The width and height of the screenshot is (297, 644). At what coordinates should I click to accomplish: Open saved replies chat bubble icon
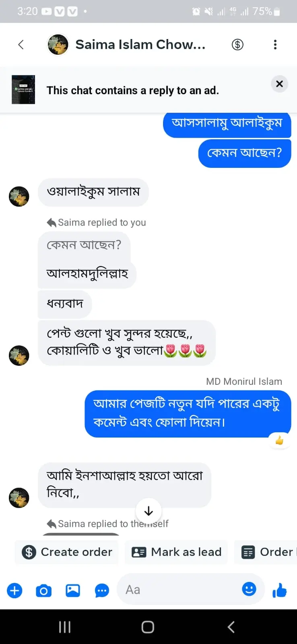point(102,590)
